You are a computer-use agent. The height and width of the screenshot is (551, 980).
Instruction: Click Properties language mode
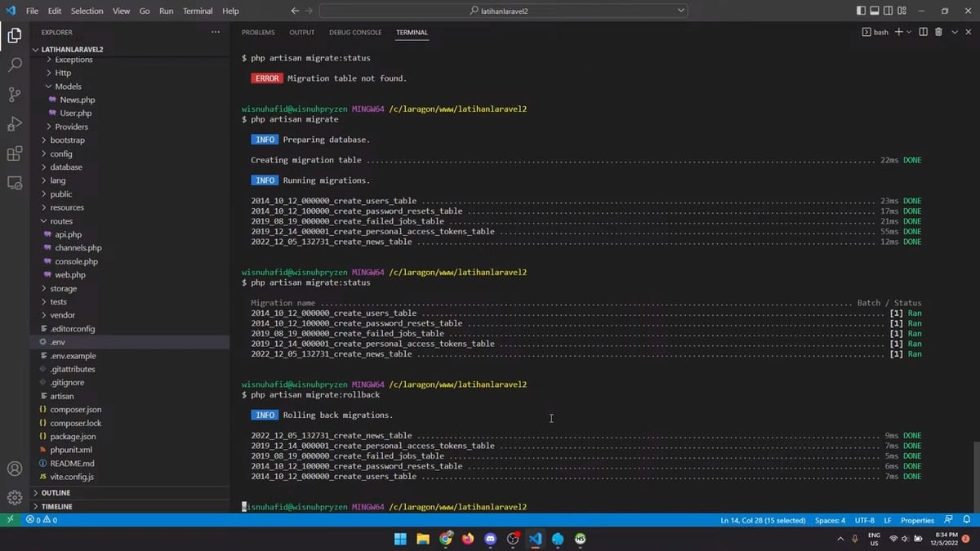[x=917, y=520]
